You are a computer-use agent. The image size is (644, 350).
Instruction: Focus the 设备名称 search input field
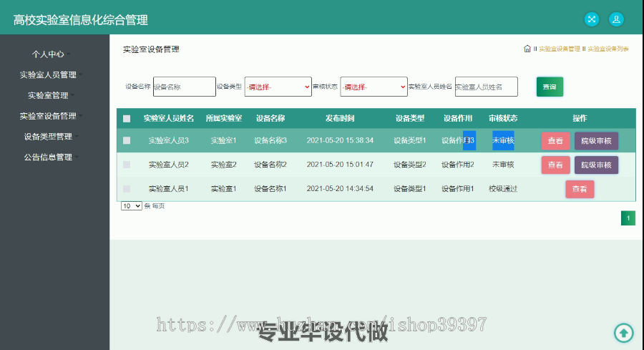[185, 87]
